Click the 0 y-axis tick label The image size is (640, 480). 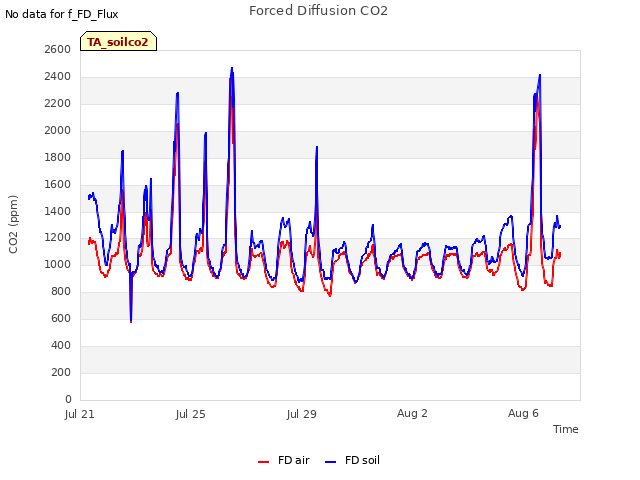68,399
